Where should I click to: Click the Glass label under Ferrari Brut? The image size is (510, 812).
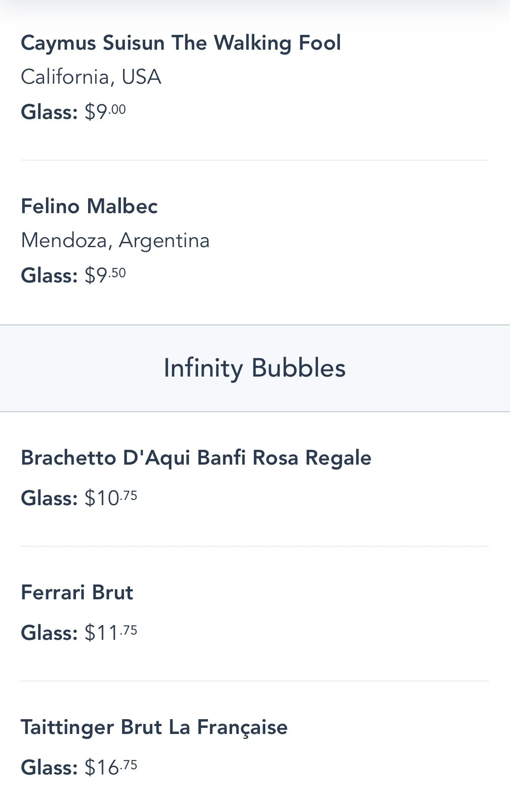[49, 632]
